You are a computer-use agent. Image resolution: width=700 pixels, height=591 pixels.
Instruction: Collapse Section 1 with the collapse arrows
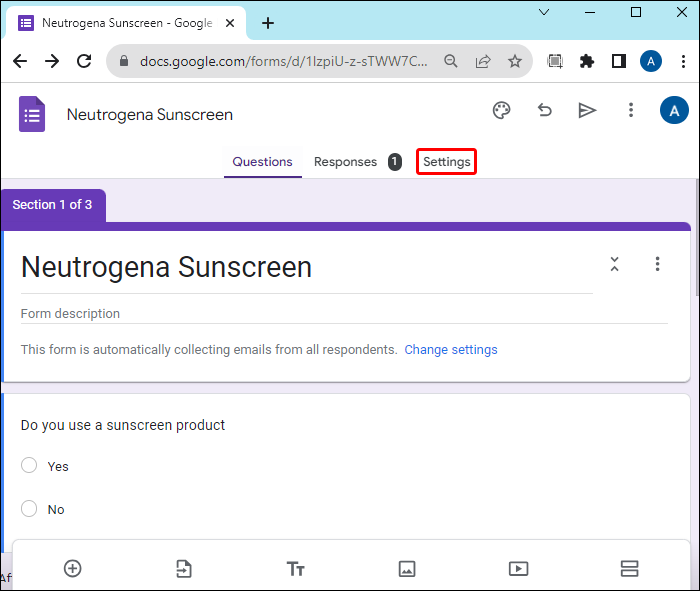coord(614,264)
